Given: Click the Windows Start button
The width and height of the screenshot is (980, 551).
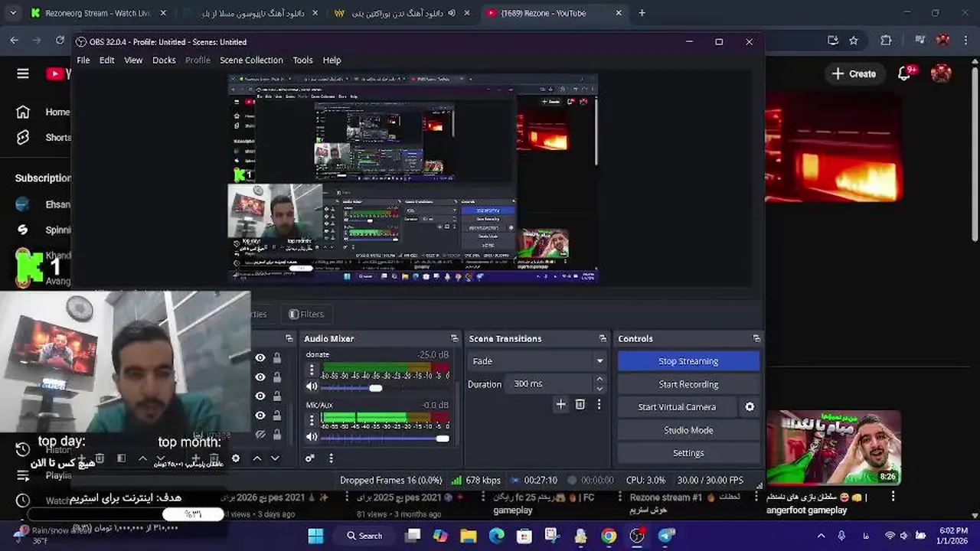Looking at the screenshot, I should [x=315, y=536].
